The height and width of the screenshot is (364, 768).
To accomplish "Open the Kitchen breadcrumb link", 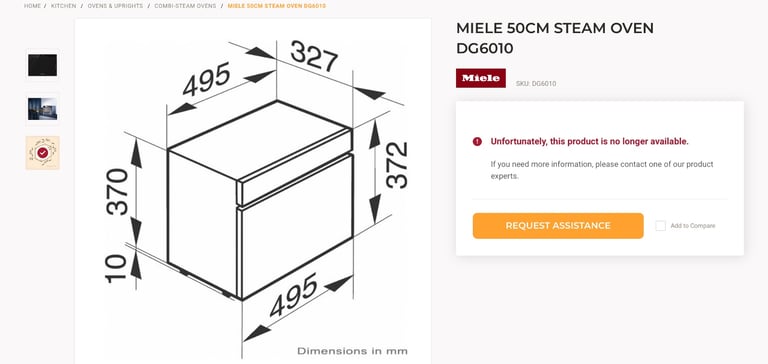I will (x=64, y=6).
